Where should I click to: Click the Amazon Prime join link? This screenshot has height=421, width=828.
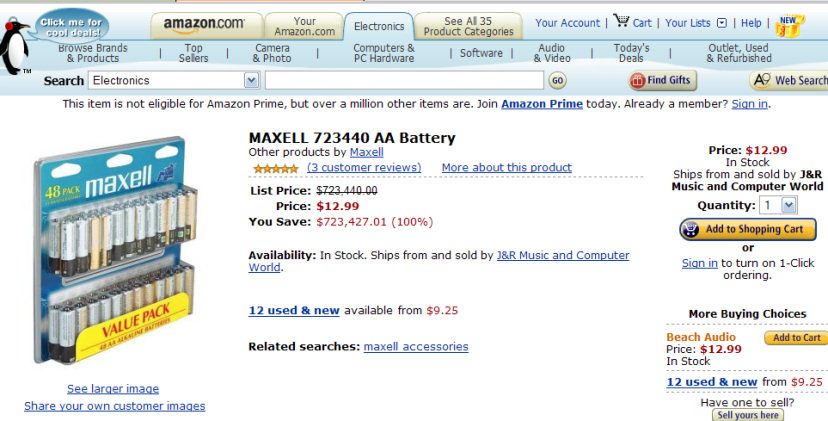point(541,104)
